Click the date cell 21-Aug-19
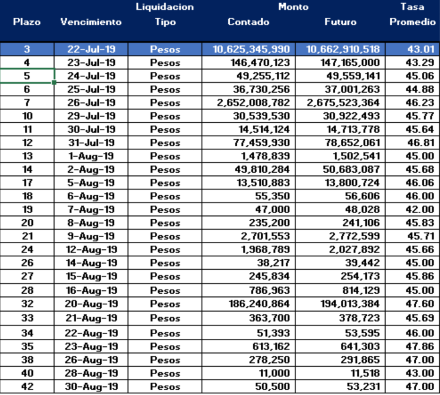The width and height of the screenshot is (440, 395). 91,318
